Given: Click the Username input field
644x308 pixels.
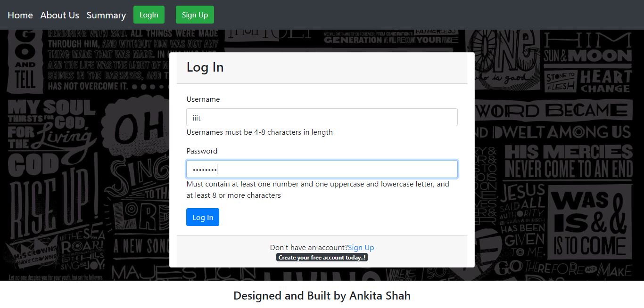Looking at the screenshot, I should click(x=322, y=117).
